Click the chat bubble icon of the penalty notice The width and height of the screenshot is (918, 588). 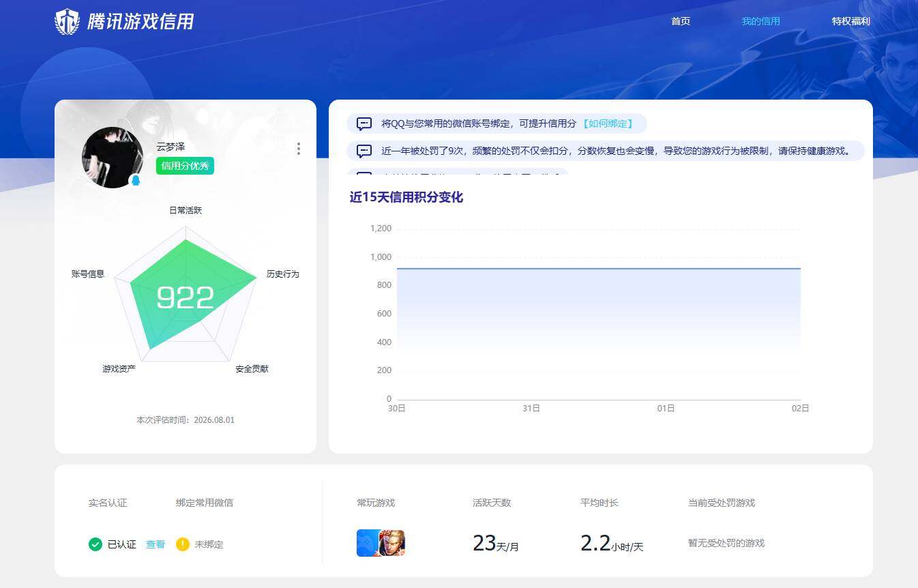coord(364,151)
